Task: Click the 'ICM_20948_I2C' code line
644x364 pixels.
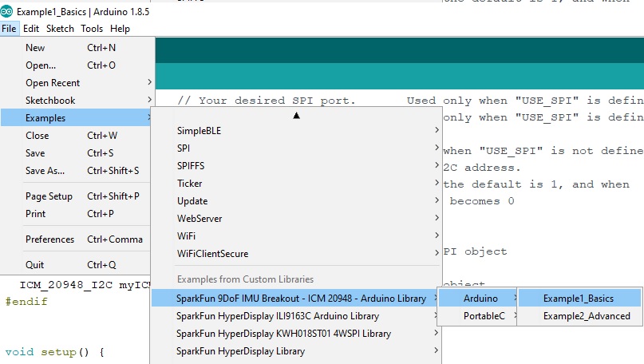Action: coord(85,285)
